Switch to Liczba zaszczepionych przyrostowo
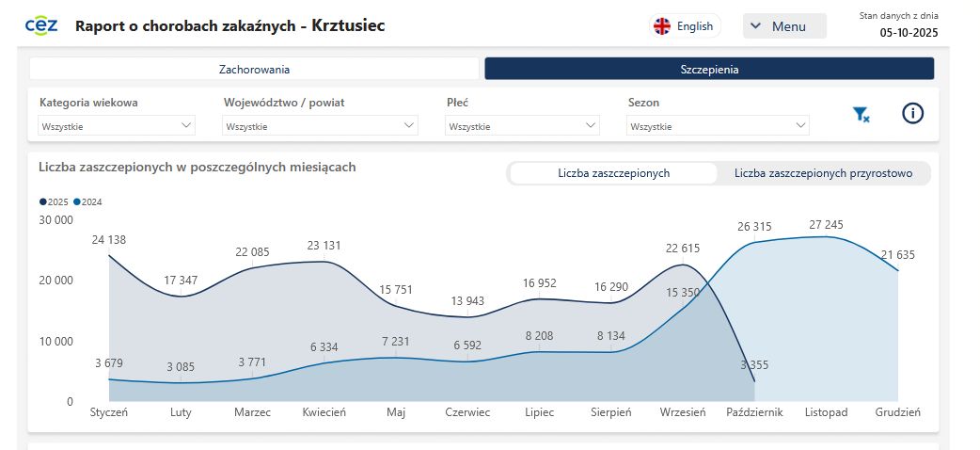The width and height of the screenshot is (980, 450). tap(823, 173)
